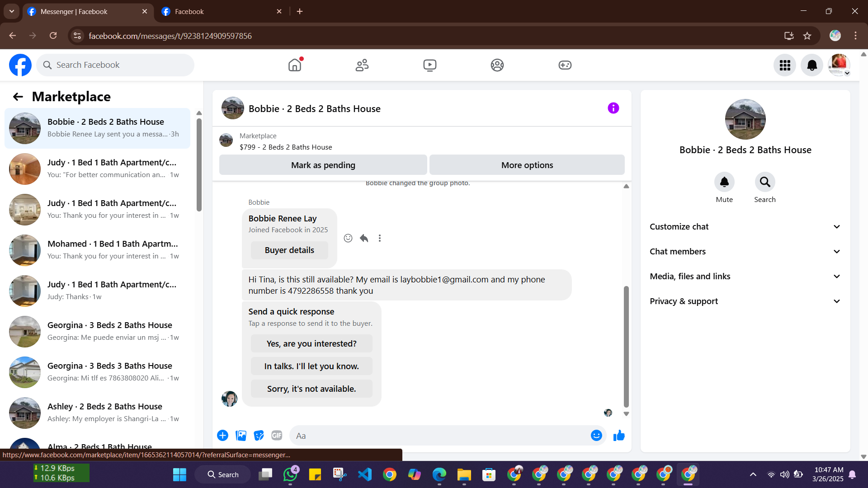Open conversation information icon

tap(613, 108)
